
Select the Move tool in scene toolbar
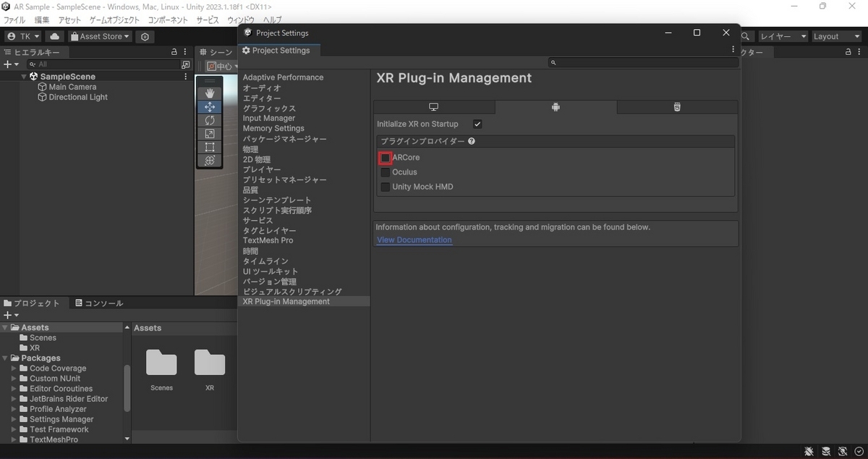[210, 106]
